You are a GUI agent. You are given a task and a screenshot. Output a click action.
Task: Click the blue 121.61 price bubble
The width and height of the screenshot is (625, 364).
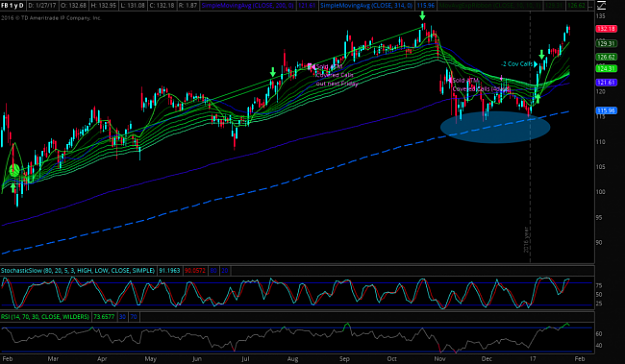tap(606, 82)
